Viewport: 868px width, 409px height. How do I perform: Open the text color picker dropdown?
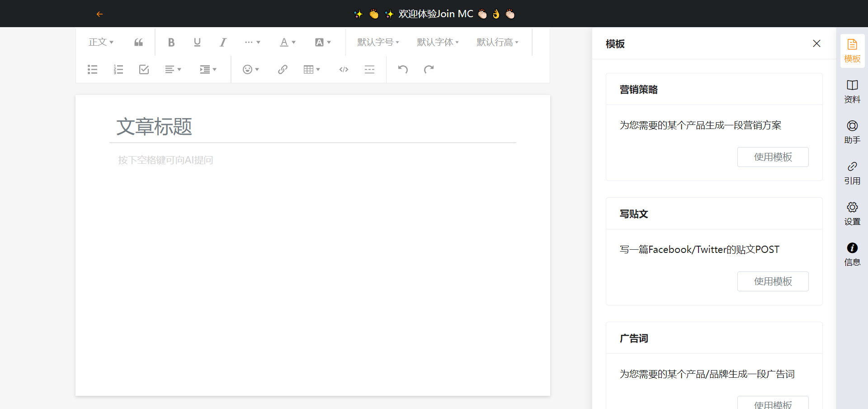(x=288, y=43)
